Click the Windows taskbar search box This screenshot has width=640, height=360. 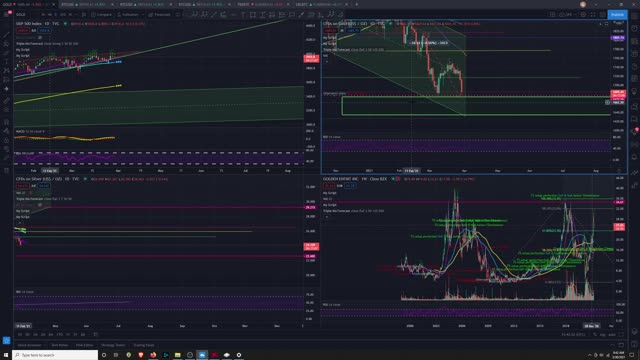[55, 355]
